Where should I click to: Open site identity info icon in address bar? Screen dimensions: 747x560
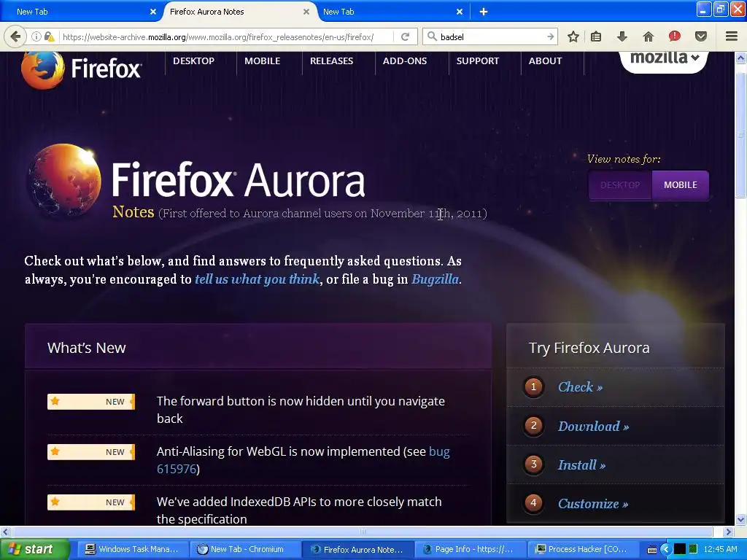click(x=36, y=36)
